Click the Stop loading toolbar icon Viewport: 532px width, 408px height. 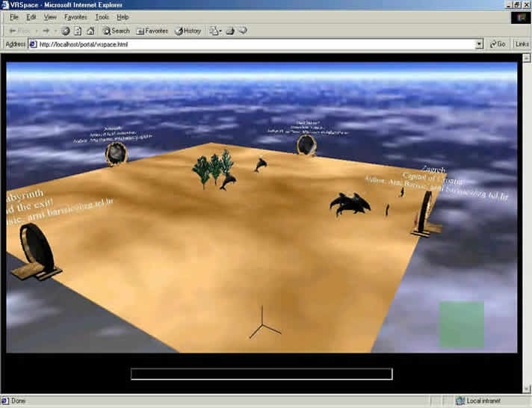tap(66, 31)
